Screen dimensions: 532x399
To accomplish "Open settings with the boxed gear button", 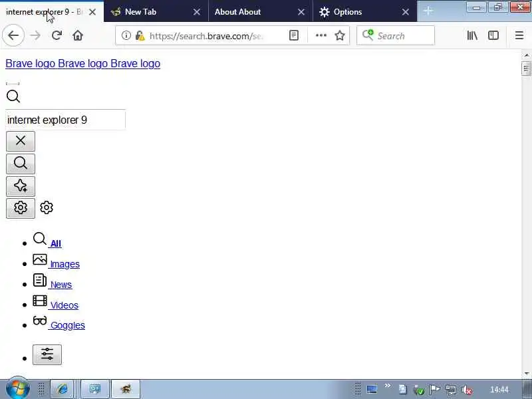I will pos(21,207).
